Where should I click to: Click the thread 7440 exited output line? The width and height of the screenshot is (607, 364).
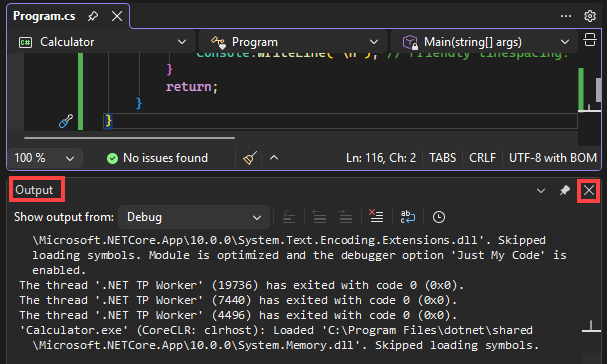point(238,300)
